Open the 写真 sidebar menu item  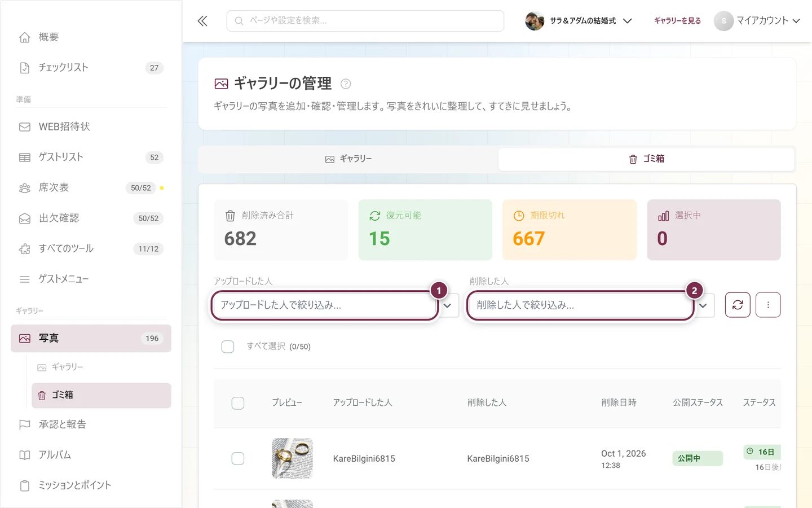point(91,339)
